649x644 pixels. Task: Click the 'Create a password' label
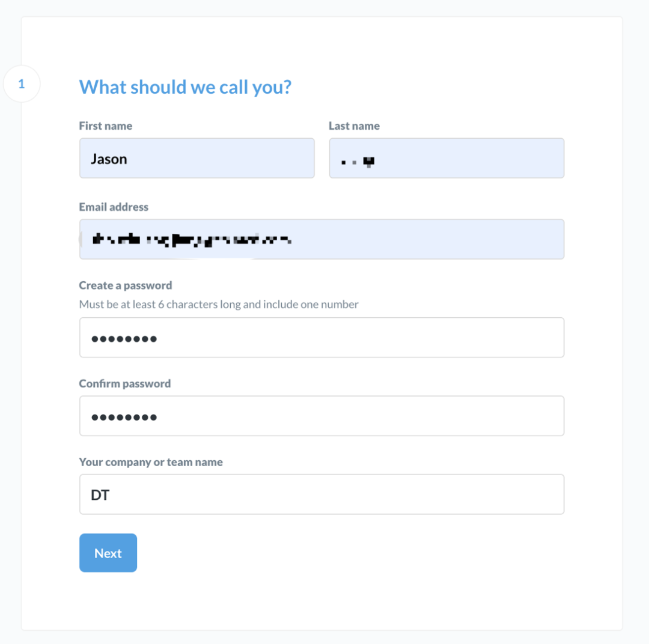(126, 285)
